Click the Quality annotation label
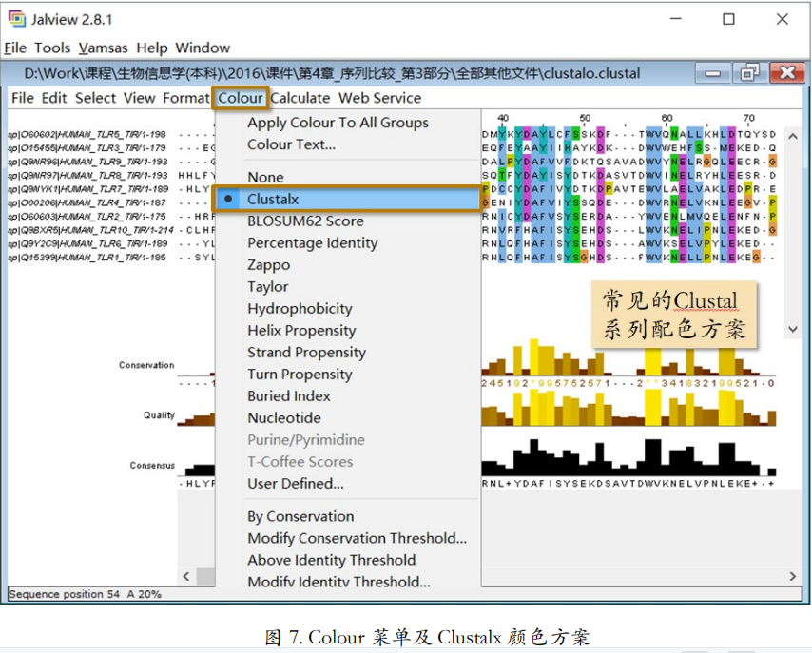This screenshot has height=653, width=812. tap(159, 415)
